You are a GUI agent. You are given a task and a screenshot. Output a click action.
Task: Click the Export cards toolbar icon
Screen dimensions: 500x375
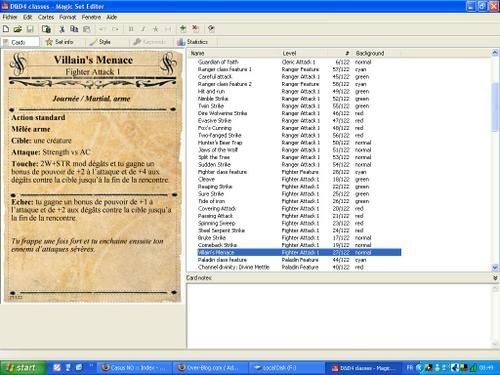click(46, 29)
